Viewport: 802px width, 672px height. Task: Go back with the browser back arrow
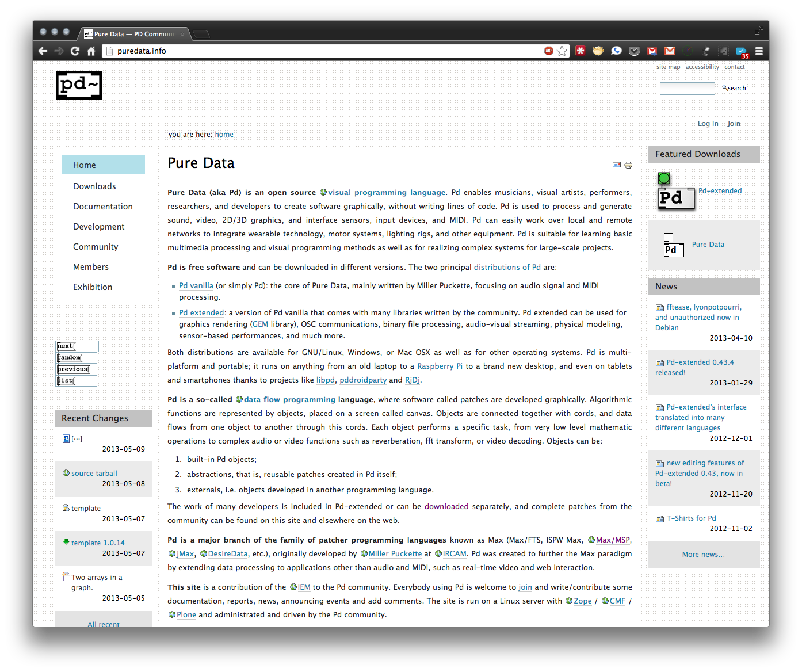point(43,51)
